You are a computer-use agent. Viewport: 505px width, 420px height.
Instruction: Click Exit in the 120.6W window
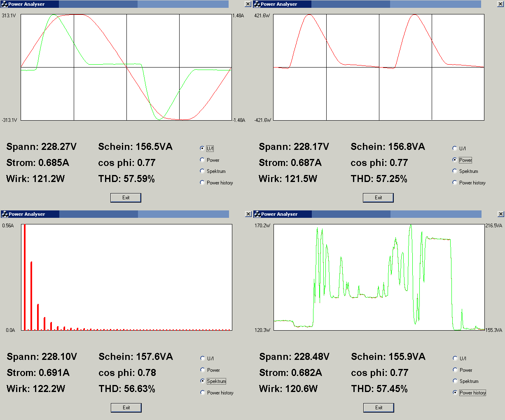[x=379, y=408]
